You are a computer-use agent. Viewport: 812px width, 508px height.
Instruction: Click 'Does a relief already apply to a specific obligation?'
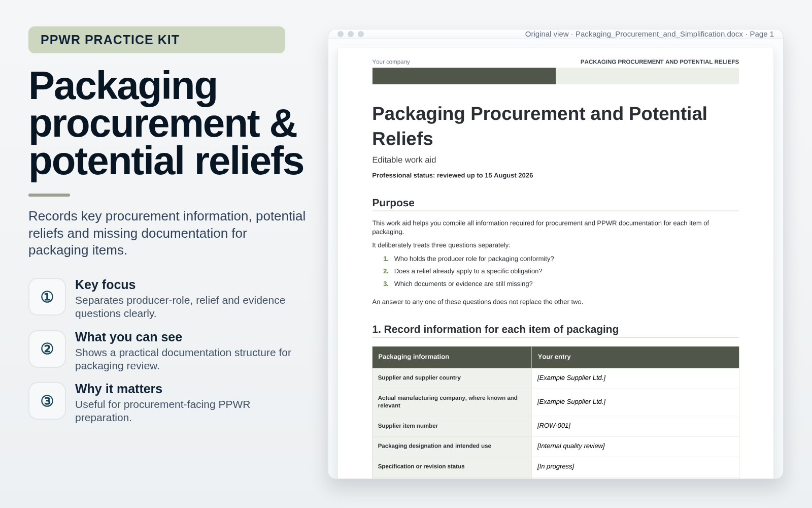click(x=468, y=271)
